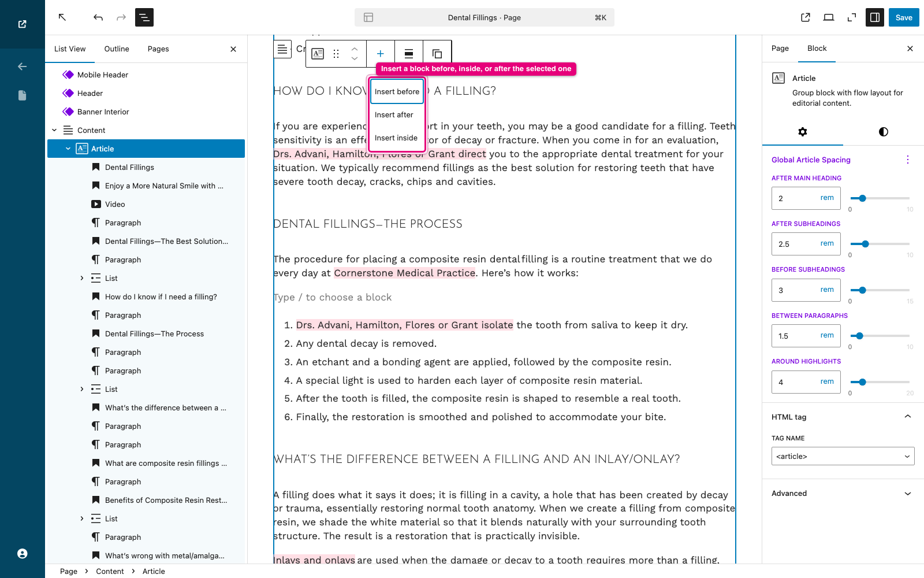The height and width of the screenshot is (578, 924).
Task: Undo the last change
Action: (98, 17)
